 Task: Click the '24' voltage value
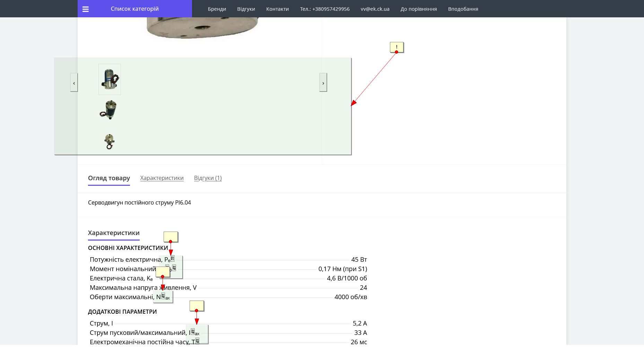pos(363,288)
